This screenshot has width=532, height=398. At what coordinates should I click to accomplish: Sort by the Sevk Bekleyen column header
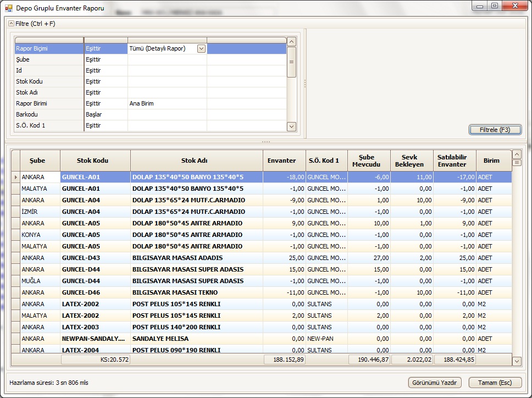pos(412,161)
